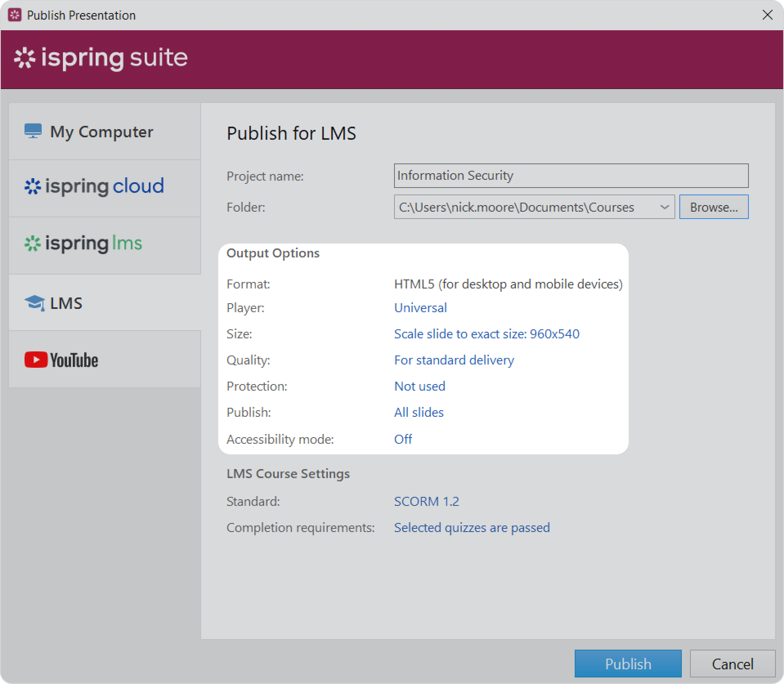Click the monitor icon beside My Computer
The image size is (784, 684).
point(33,131)
